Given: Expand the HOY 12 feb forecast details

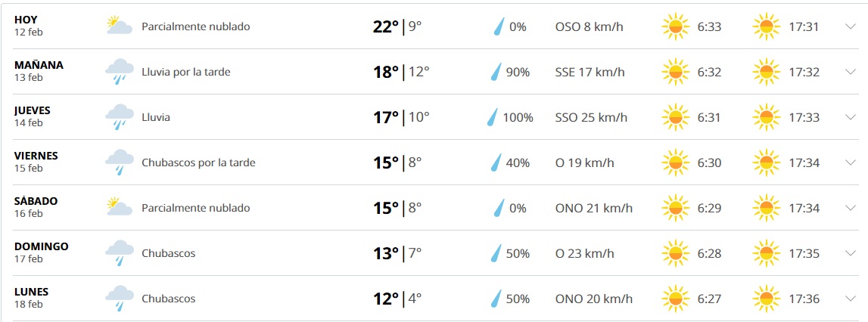Looking at the screenshot, I should pos(850,27).
